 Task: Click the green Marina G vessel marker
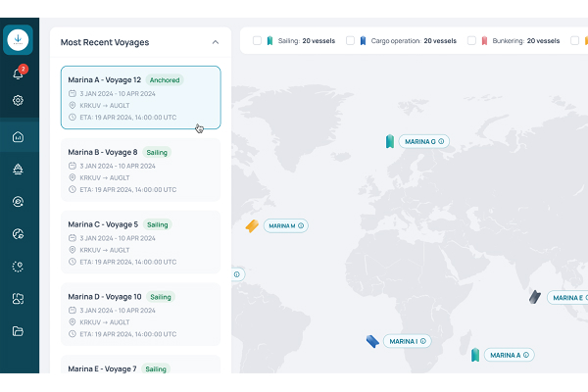[389, 142]
